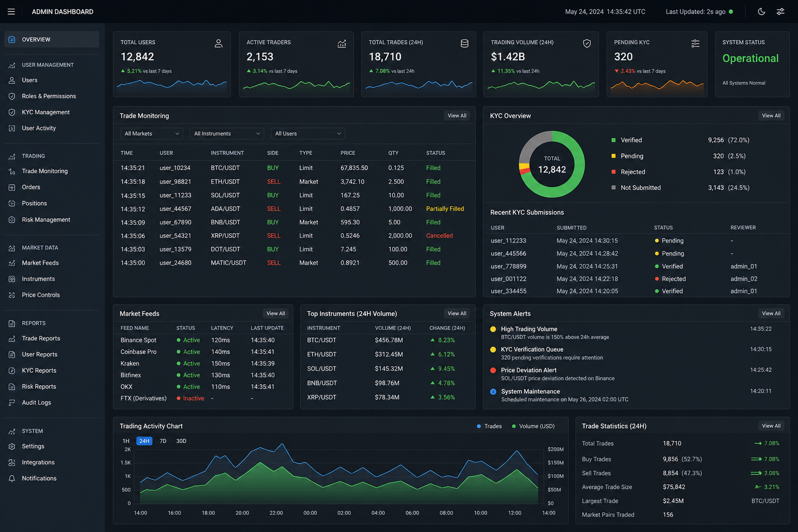Open display settings sliders icon in header
The image size is (798, 532).
[780, 12]
